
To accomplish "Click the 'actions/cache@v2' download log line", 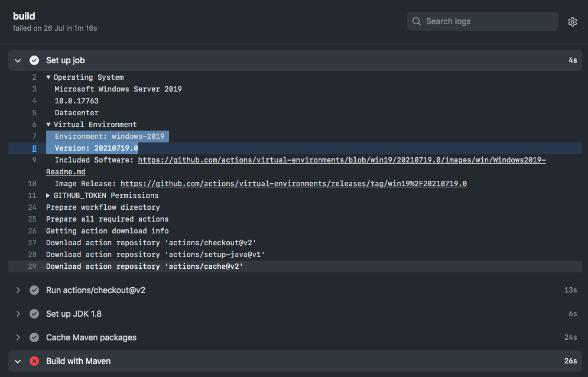I will pos(144,266).
